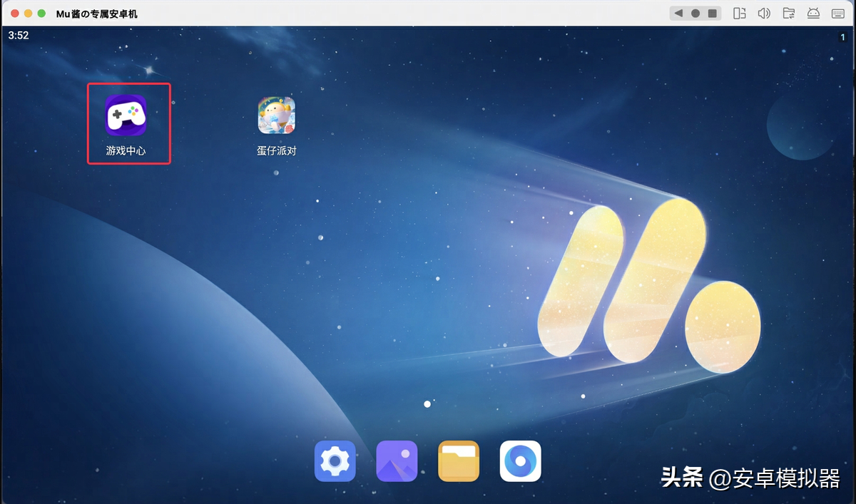Open the shared folder transfer icon
Image resolution: width=856 pixels, height=504 pixels.
(x=788, y=14)
